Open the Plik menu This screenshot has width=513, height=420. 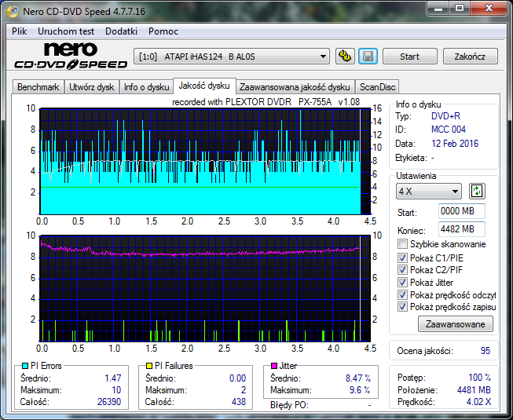click(x=20, y=31)
